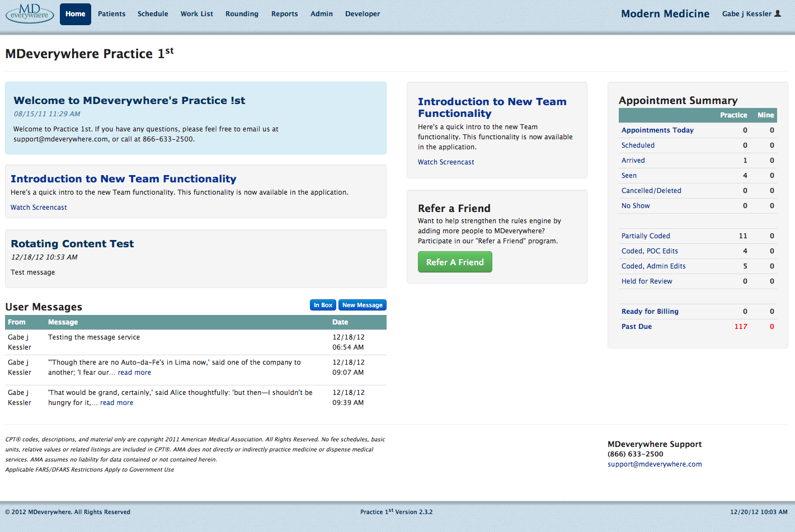Click the Seen practice count 4

tap(745, 176)
